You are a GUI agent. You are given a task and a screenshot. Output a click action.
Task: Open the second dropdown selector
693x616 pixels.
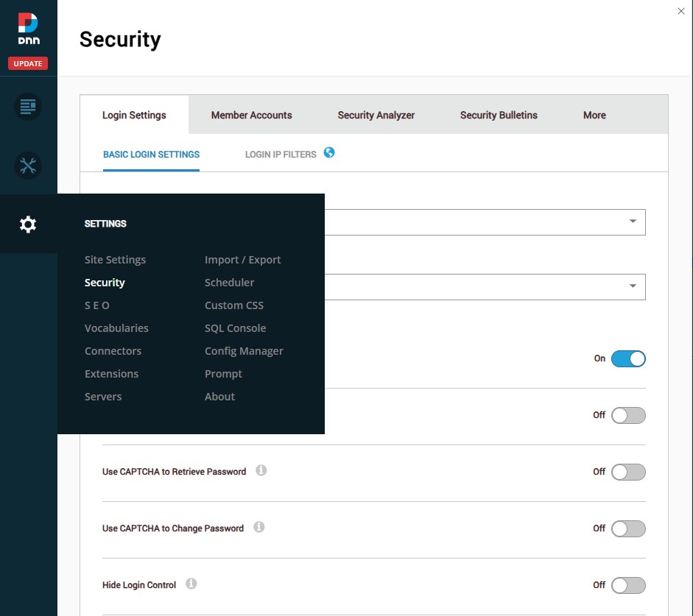(632, 287)
